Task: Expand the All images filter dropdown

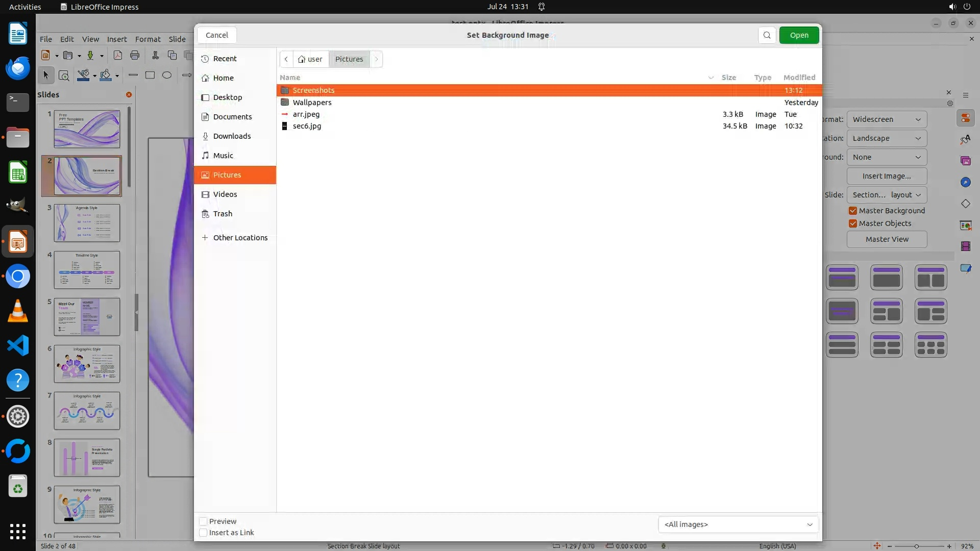Action: 738,524
